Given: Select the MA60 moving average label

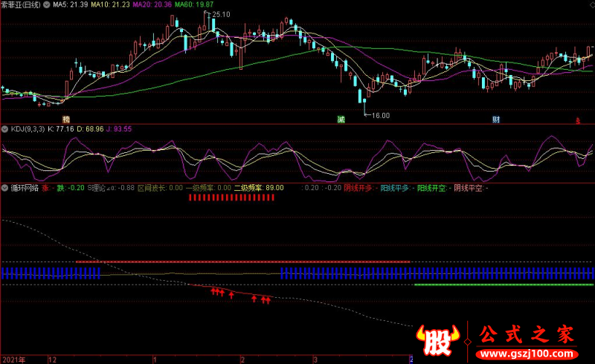Looking at the screenshot, I should [x=194, y=4].
